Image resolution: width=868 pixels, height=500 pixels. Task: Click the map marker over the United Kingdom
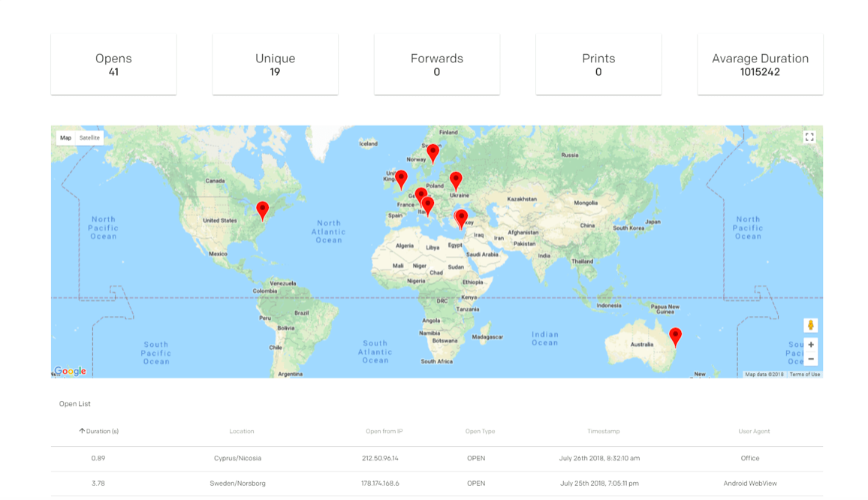pyautogui.click(x=401, y=179)
